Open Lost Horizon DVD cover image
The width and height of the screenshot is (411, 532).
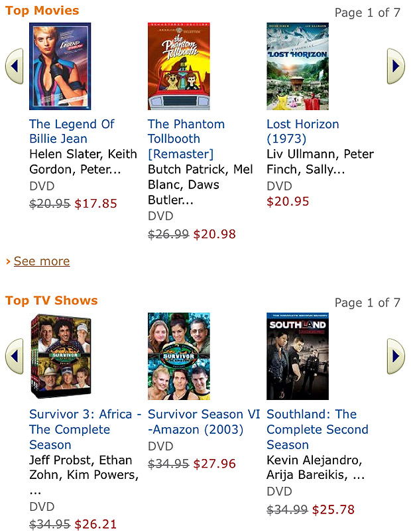coord(298,66)
